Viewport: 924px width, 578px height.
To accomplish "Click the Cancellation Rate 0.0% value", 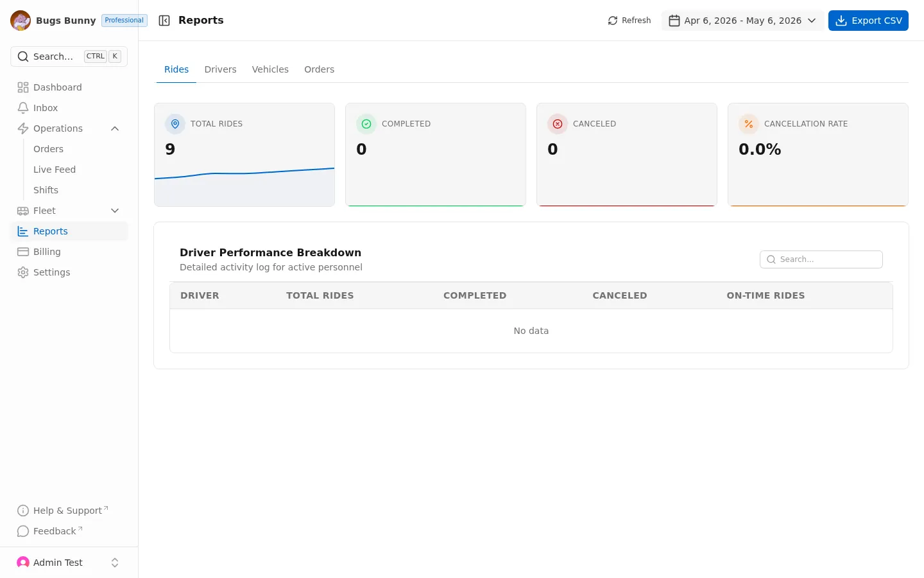I will click(760, 149).
